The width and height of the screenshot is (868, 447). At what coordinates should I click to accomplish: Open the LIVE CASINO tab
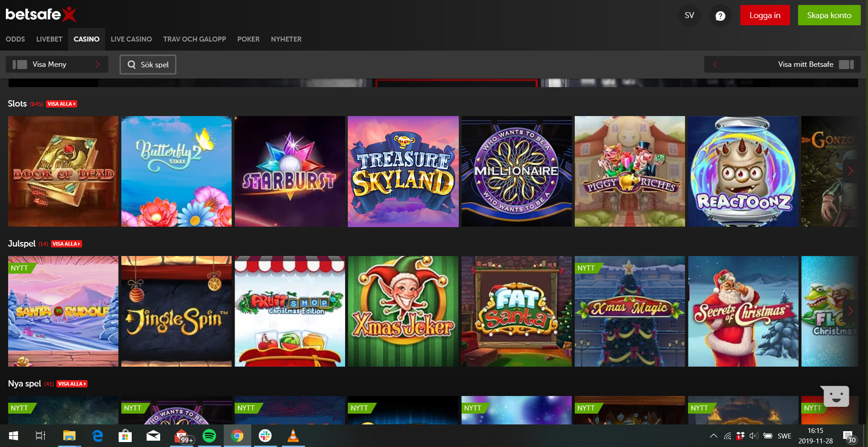point(131,39)
